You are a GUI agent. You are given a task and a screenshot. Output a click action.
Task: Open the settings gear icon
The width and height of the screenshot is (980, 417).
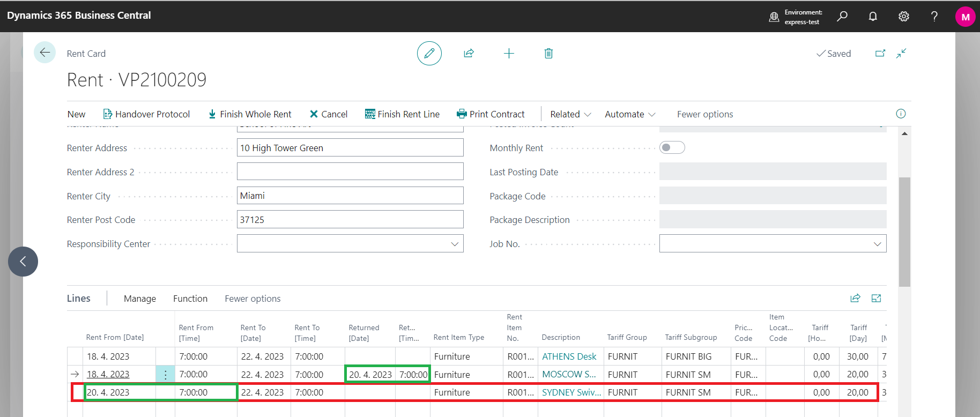click(903, 17)
